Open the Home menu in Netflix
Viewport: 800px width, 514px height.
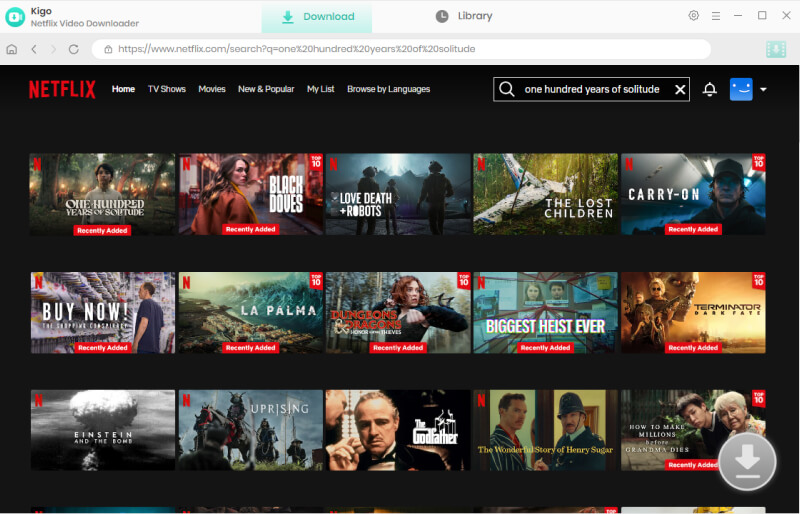123,89
